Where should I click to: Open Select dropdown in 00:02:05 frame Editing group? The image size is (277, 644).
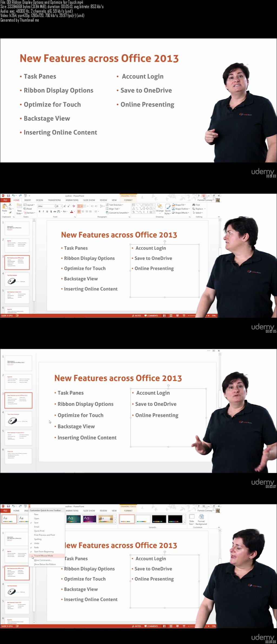197,213
